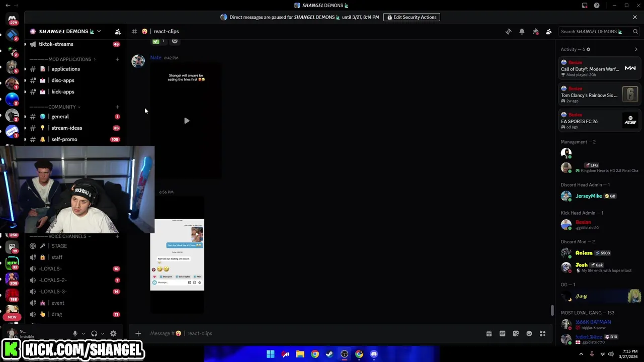
Task: Show pinned messages
Action: [x=535, y=31]
